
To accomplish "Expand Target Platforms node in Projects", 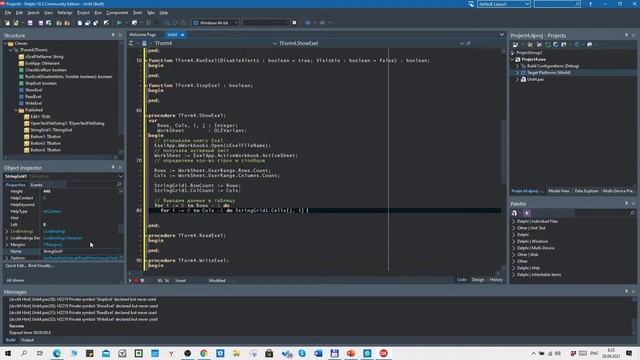I will (x=517, y=73).
